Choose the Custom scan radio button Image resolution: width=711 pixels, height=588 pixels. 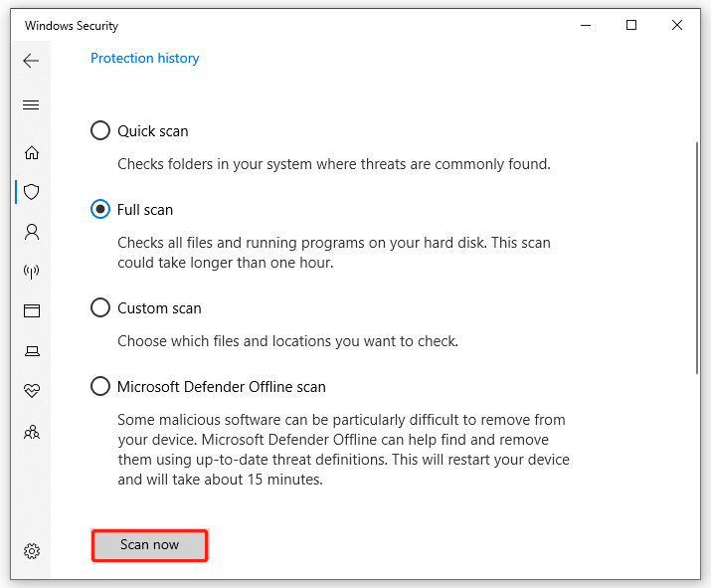[100, 308]
